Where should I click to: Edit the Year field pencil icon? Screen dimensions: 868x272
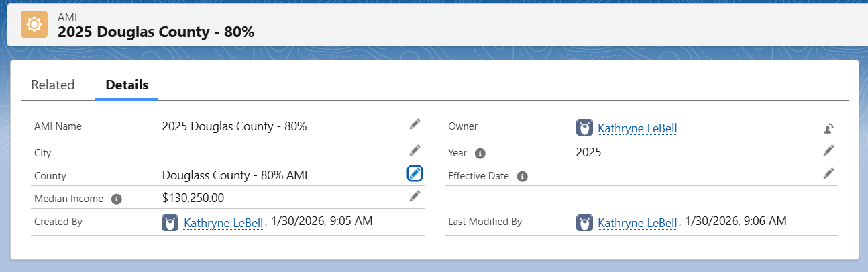coord(829,150)
